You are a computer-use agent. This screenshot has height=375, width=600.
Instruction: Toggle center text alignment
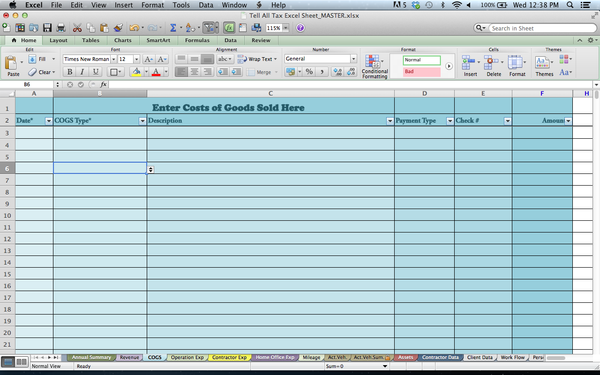click(194, 72)
